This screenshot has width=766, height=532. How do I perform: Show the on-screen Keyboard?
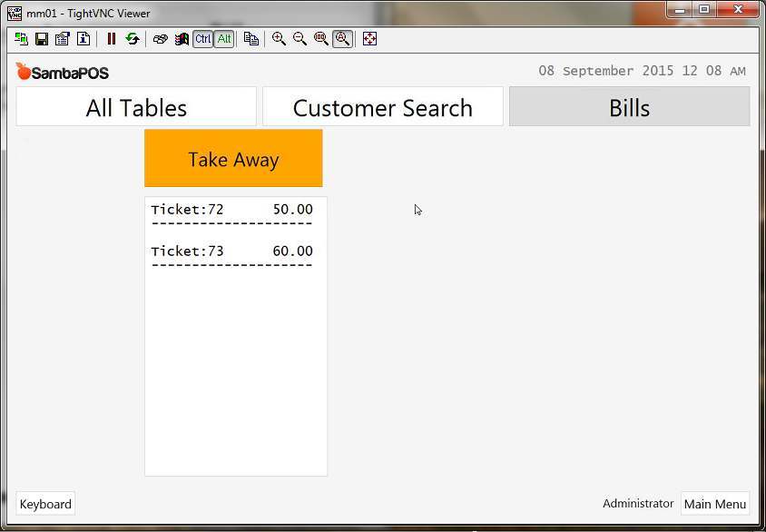coord(45,504)
